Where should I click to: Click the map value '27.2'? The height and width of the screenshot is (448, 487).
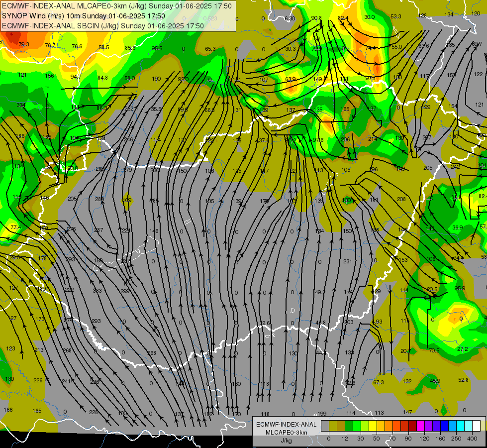pos(463,349)
